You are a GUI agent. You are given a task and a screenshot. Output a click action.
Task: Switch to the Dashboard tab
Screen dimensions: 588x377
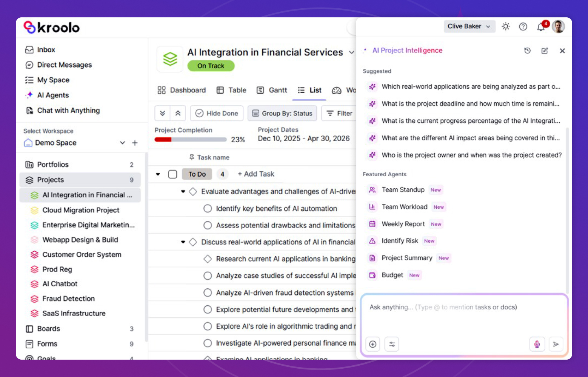coord(182,90)
